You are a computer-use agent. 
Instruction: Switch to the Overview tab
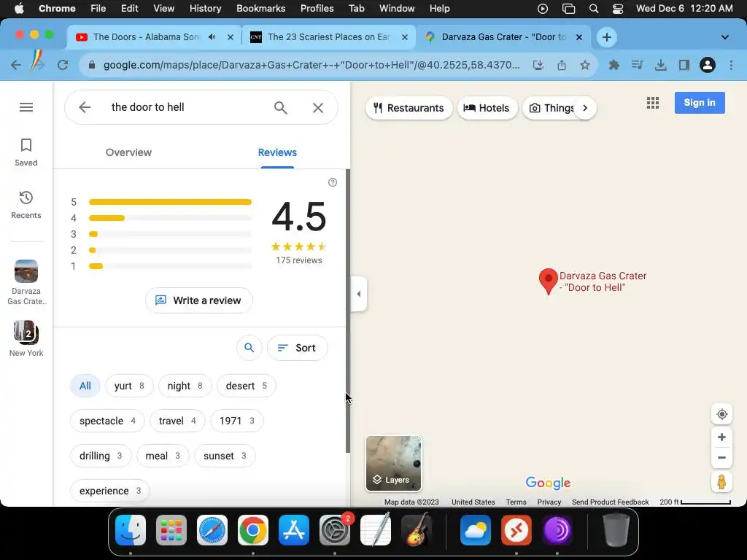click(x=128, y=152)
